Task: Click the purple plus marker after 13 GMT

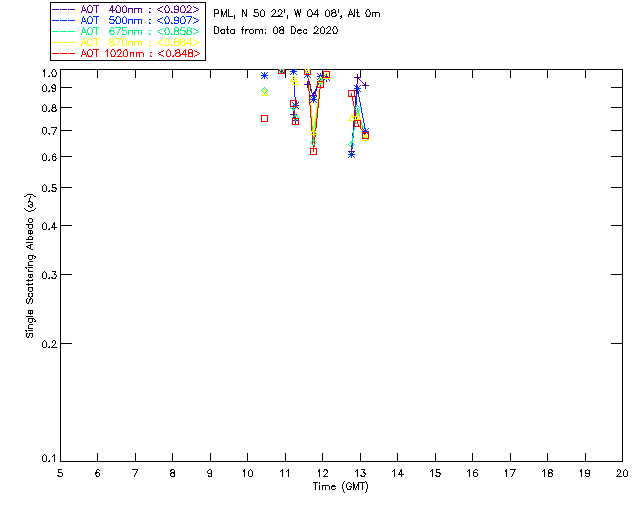Action: (x=365, y=85)
